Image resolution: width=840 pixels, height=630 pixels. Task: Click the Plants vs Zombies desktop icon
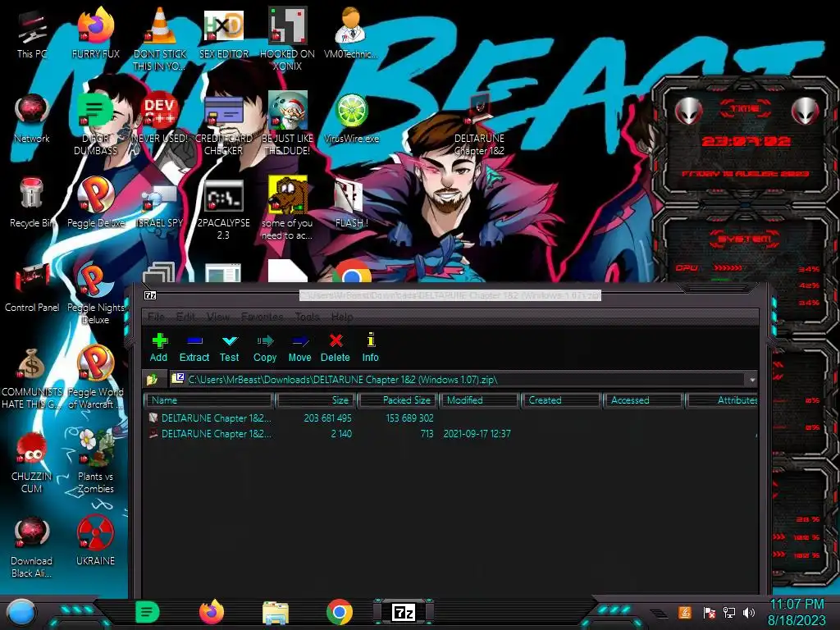95,462
